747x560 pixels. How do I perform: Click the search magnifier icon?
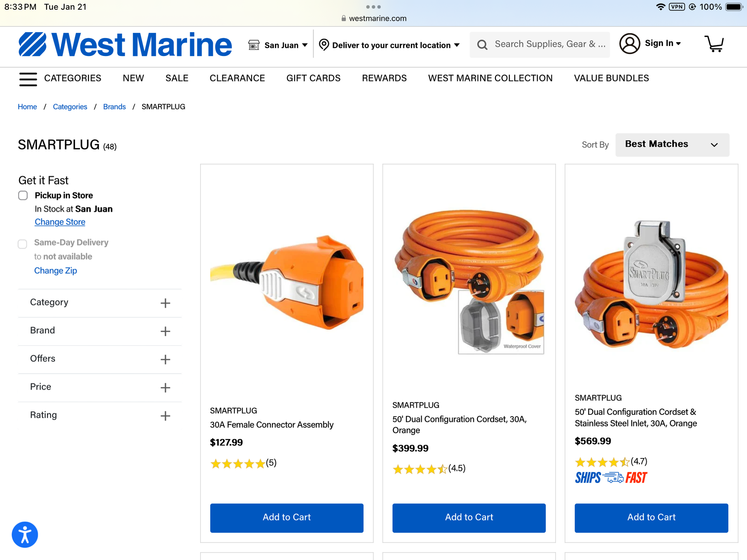coord(482,45)
